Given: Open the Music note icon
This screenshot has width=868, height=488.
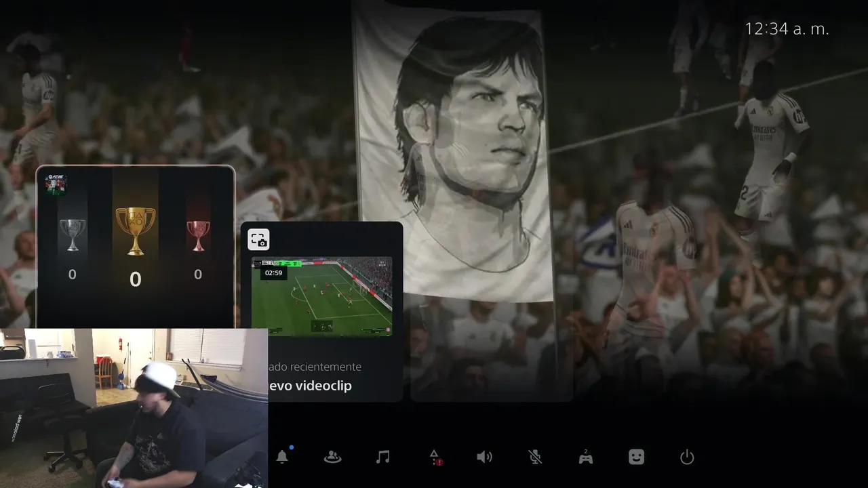Looking at the screenshot, I should tap(382, 457).
